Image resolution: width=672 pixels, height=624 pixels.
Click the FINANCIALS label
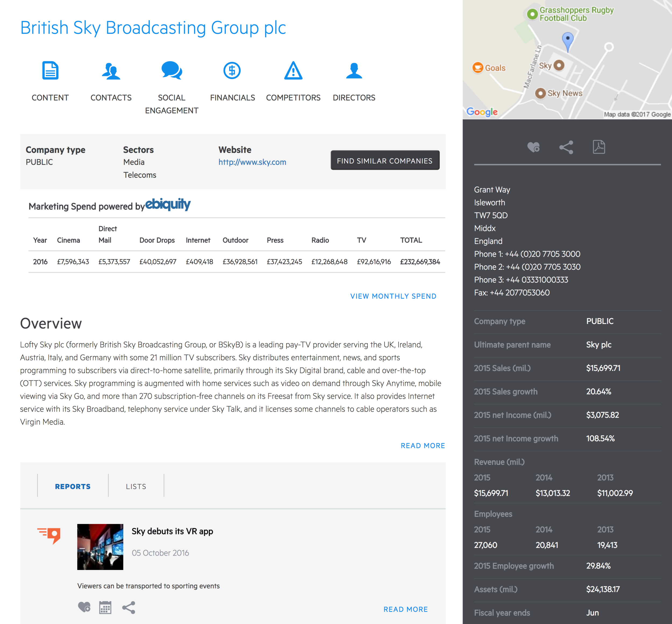coord(232,98)
